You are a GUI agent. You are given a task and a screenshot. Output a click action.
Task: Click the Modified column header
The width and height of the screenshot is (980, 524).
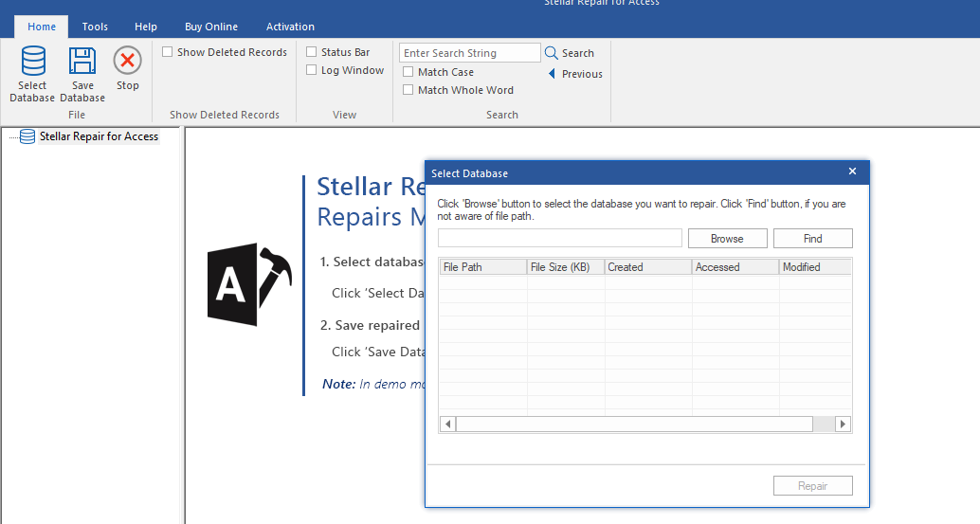[815, 266]
